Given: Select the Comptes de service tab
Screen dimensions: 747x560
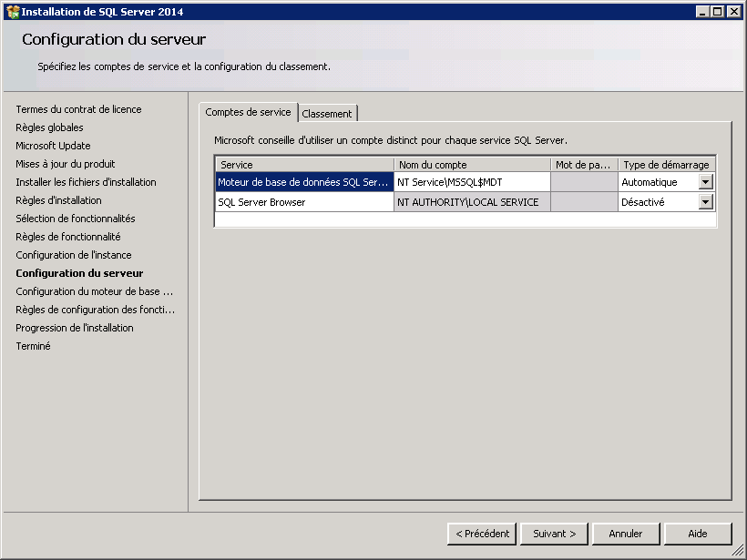Looking at the screenshot, I should tap(248, 112).
